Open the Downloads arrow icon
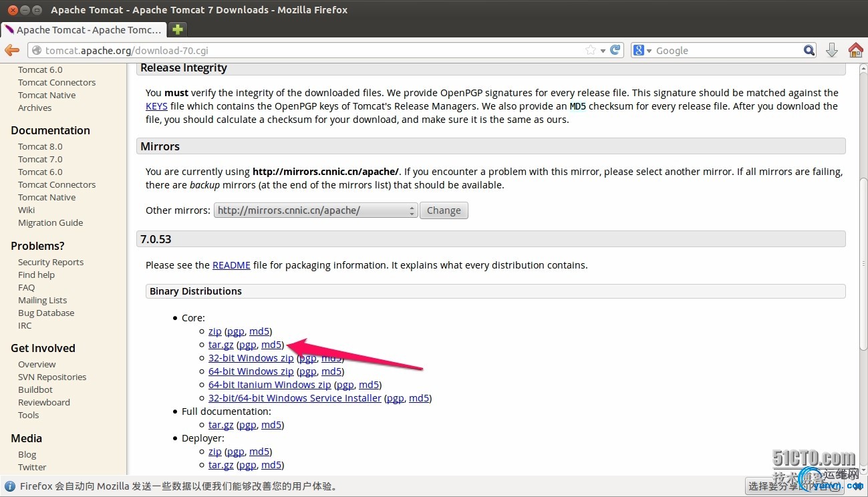 pos(832,50)
